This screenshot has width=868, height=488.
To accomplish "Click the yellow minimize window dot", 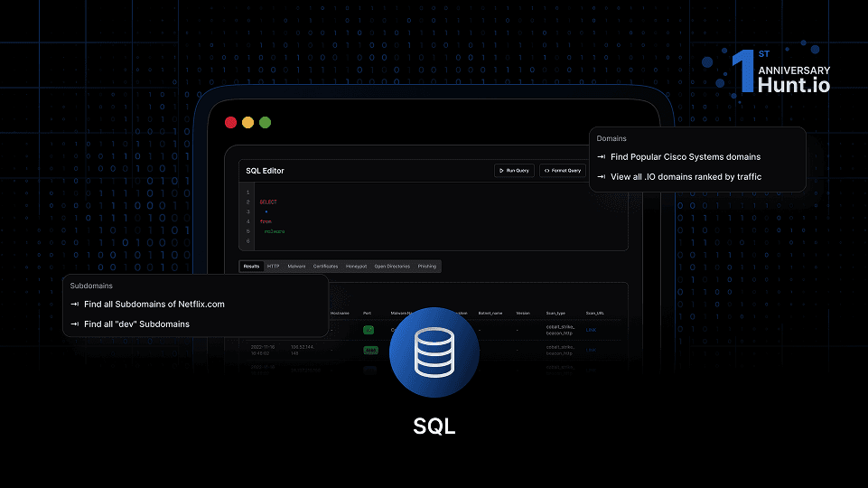I will tap(248, 122).
